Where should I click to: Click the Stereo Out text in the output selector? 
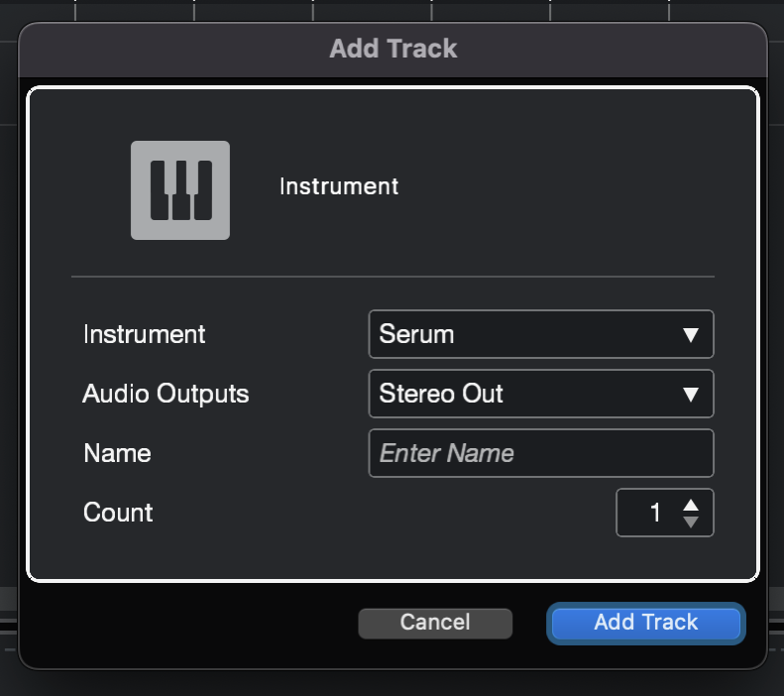pos(441,394)
